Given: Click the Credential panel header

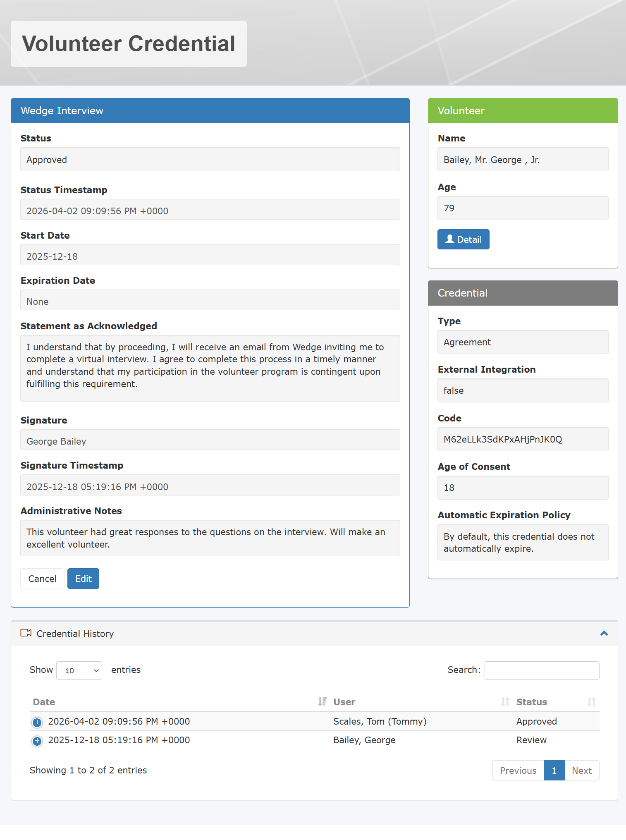Looking at the screenshot, I should (523, 293).
